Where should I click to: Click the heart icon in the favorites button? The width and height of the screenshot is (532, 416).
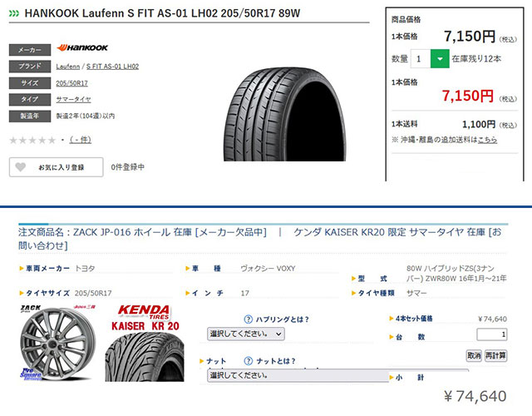point(20,166)
